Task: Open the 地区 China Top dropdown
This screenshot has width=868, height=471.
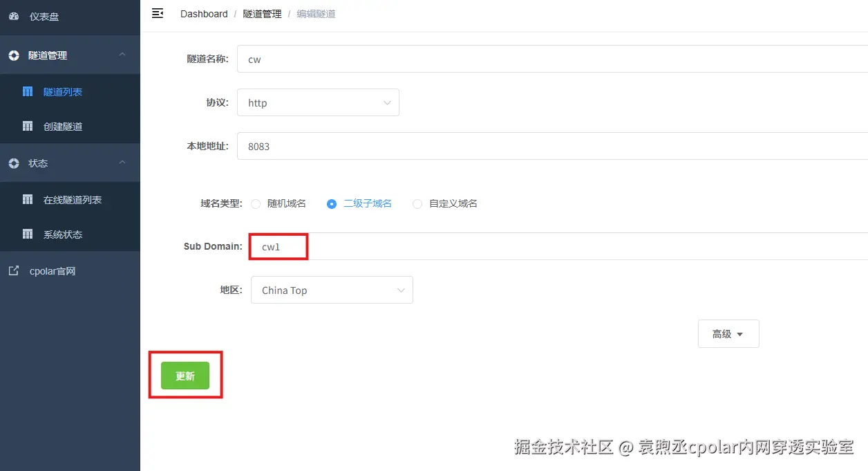Action: click(332, 290)
